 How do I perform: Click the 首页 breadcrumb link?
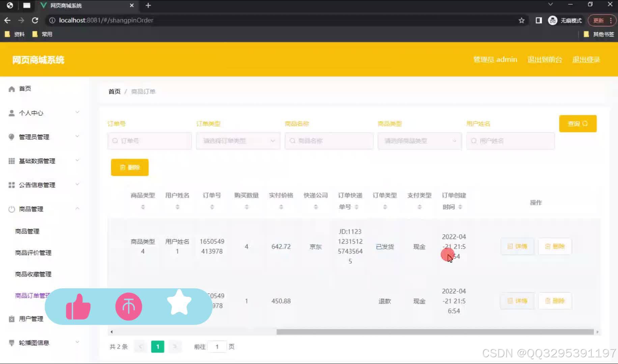pyautogui.click(x=114, y=91)
